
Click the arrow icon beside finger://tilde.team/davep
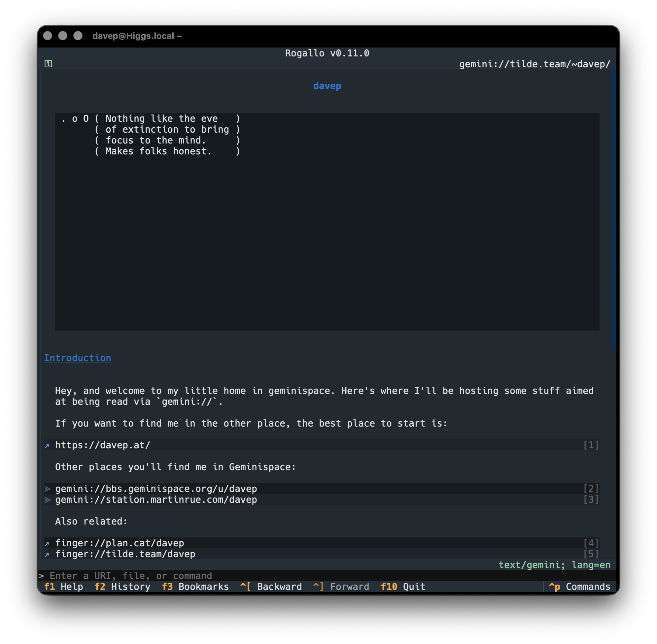pos(47,555)
